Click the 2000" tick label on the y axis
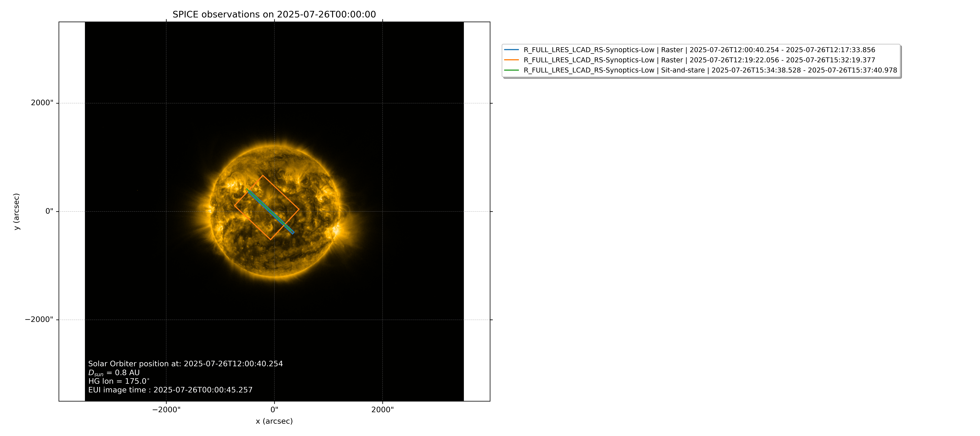Image resolution: width=980 pixels, height=436 pixels. (x=42, y=103)
